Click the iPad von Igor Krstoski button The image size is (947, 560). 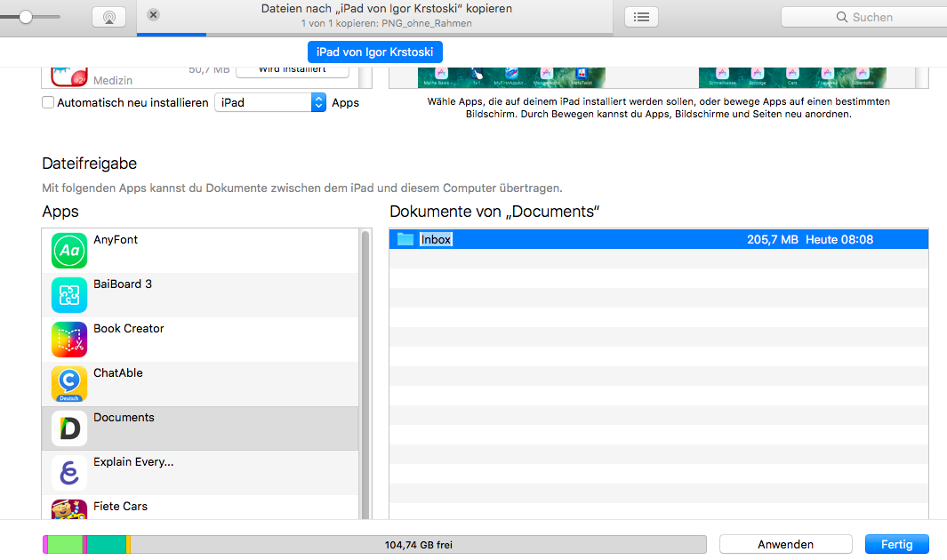coord(375,52)
